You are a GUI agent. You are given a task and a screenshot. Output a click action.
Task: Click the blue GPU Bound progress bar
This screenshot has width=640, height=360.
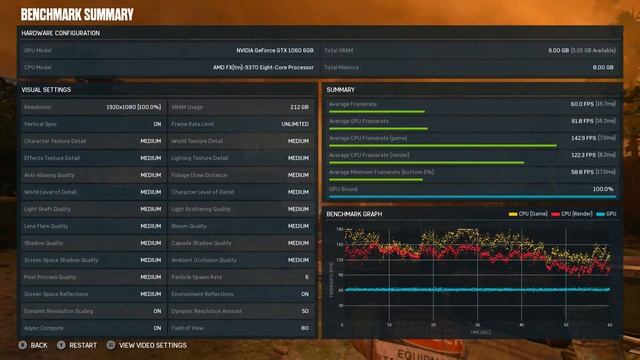(x=472, y=197)
